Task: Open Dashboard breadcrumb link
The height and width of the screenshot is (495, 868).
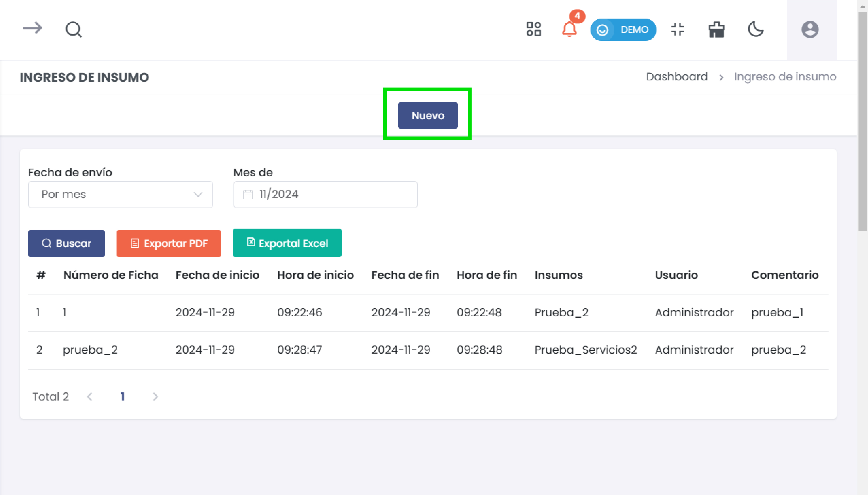Action: point(676,77)
